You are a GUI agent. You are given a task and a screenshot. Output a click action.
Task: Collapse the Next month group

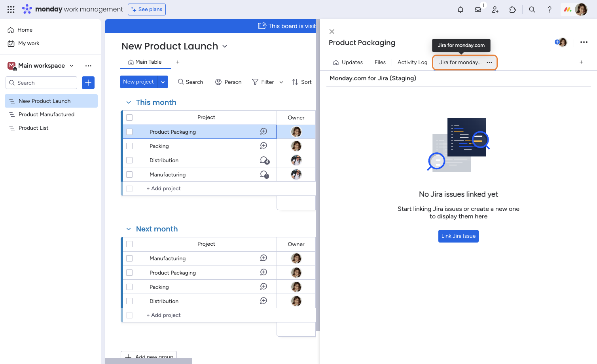[129, 229]
